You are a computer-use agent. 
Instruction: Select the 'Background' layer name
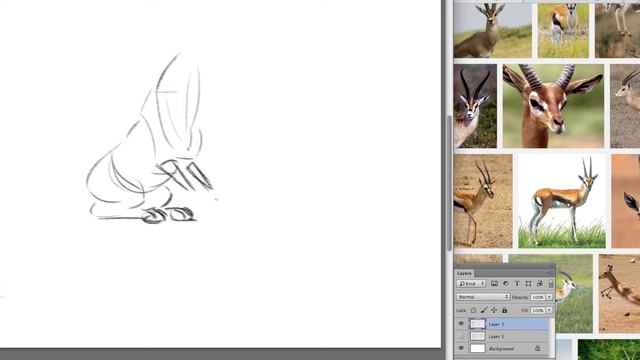coord(501,349)
